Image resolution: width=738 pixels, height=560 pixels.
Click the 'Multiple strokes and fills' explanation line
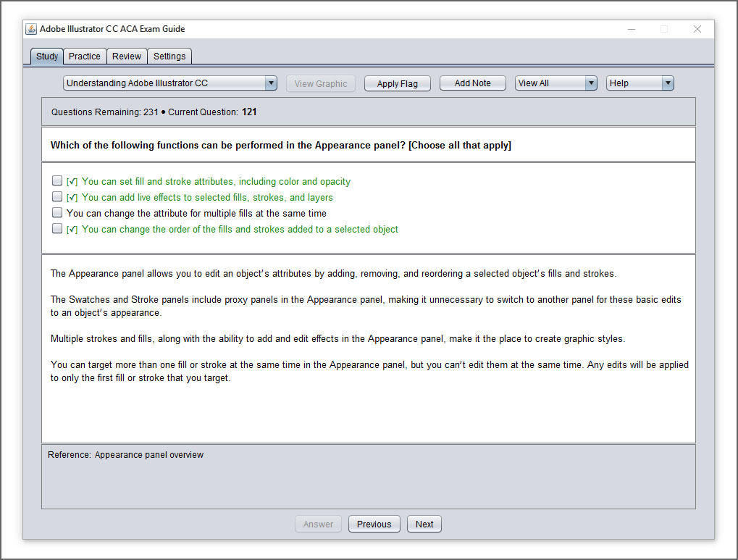tap(337, 339)
